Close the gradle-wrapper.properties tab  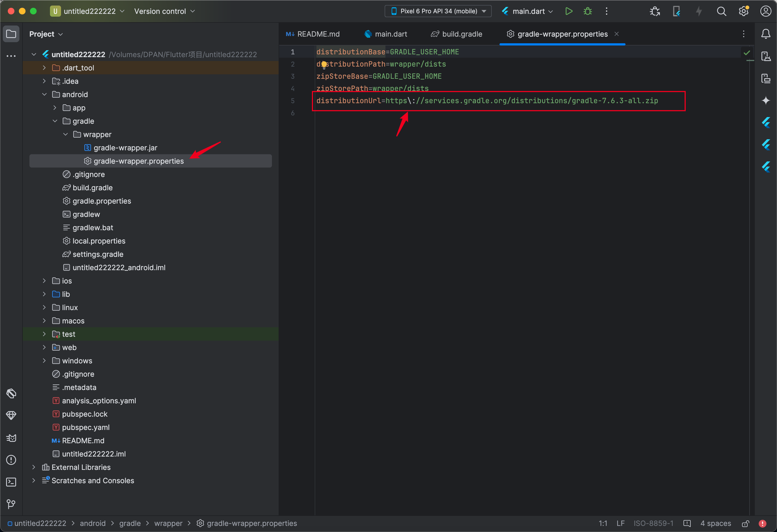[x=617, y=34]
